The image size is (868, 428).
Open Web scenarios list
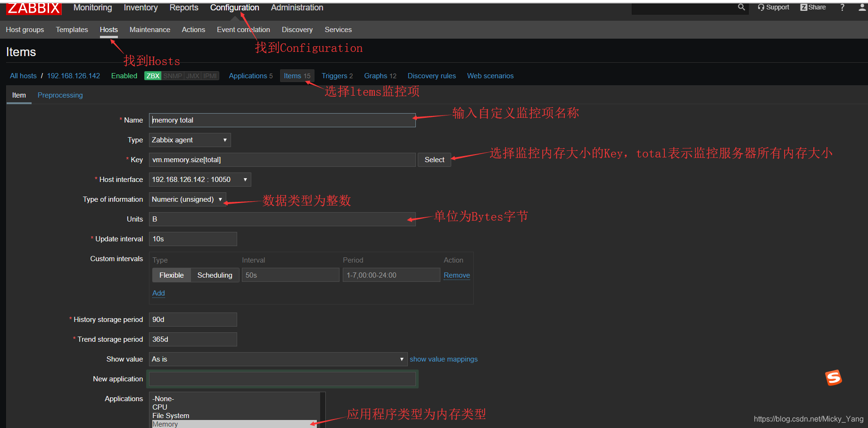tap(490, 76)
